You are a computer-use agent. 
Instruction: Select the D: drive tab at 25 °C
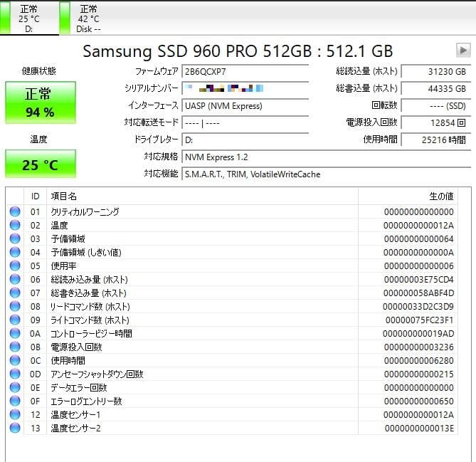29,19
